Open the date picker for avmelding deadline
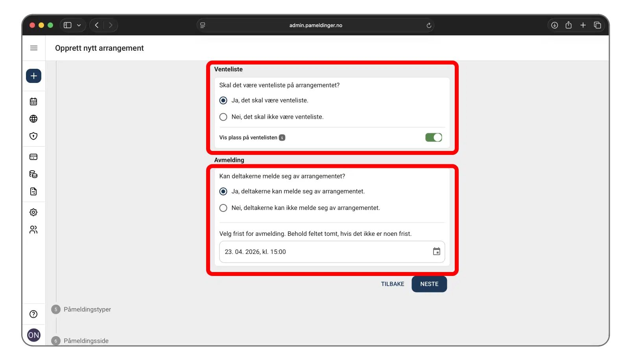This screenshot has height=364, width=631. pyautogui.click(x=436, y=251)
